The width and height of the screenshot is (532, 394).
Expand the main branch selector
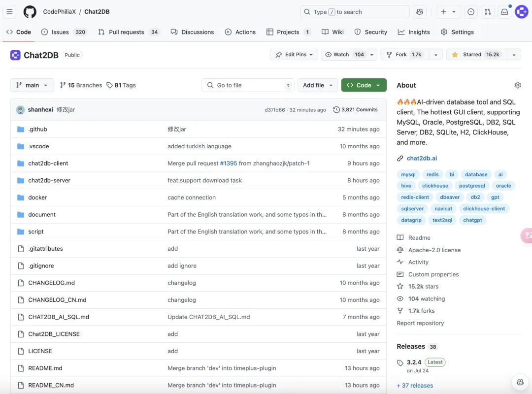[x=32, y=85]
